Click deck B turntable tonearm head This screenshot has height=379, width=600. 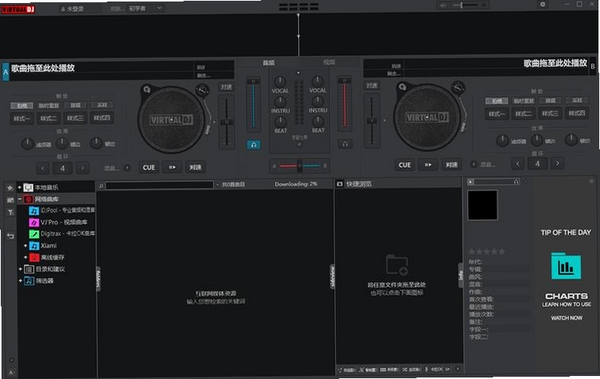tap(463, 126)
